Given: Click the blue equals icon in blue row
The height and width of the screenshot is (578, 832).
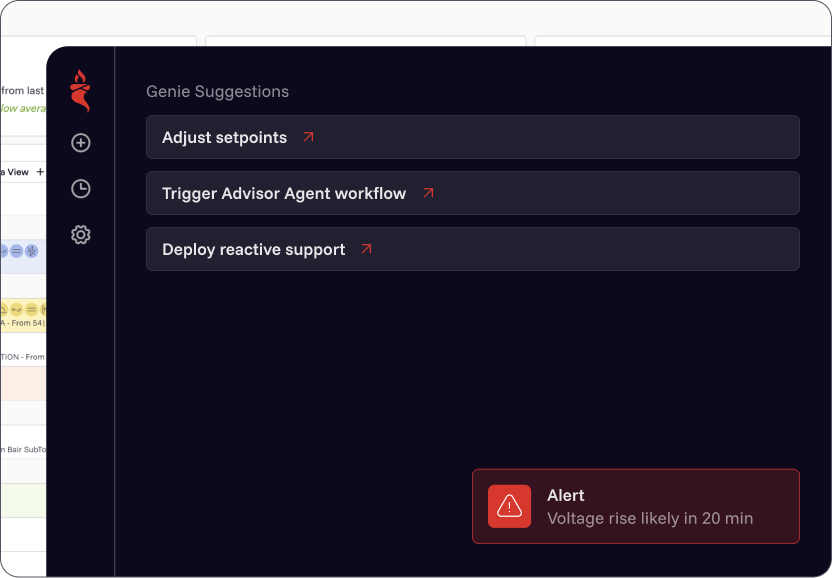Looking at the screenshot, I should [17, 251].
